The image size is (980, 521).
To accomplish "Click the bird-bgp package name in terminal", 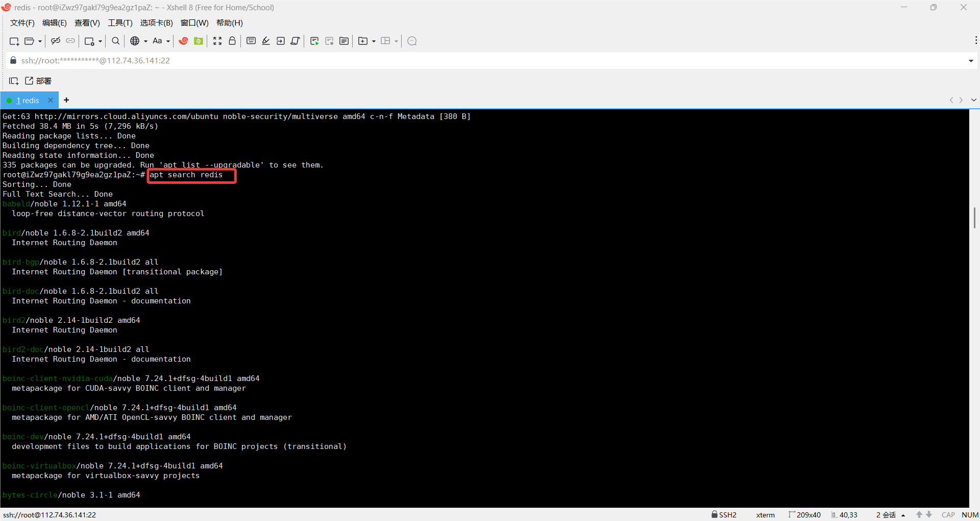I will tap(21, 262).
